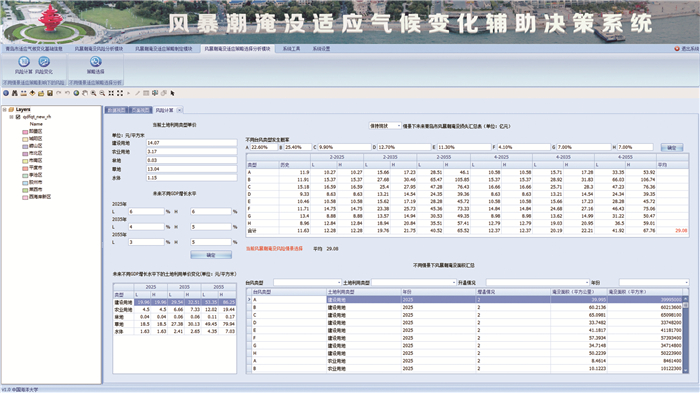Toggle visibility checkbox of qdfqt_new_rh layer
700x393 pixels.
coord(18,117)
